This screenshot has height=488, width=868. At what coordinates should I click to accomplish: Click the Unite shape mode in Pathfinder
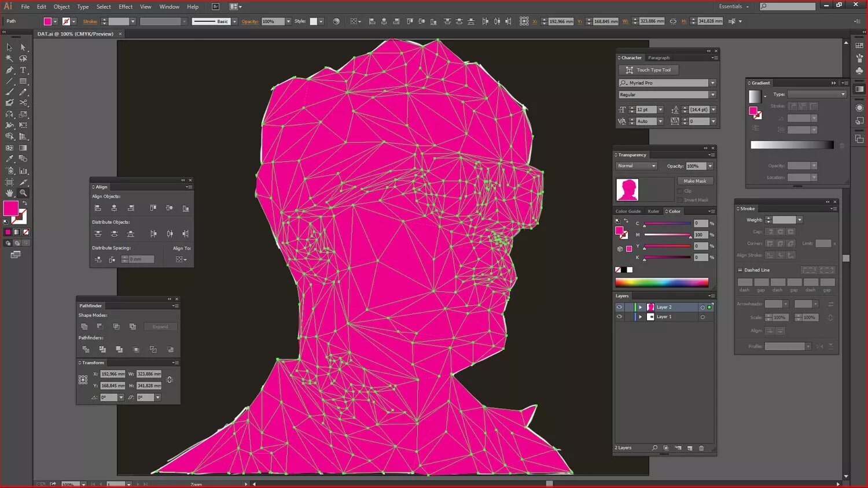84,326
